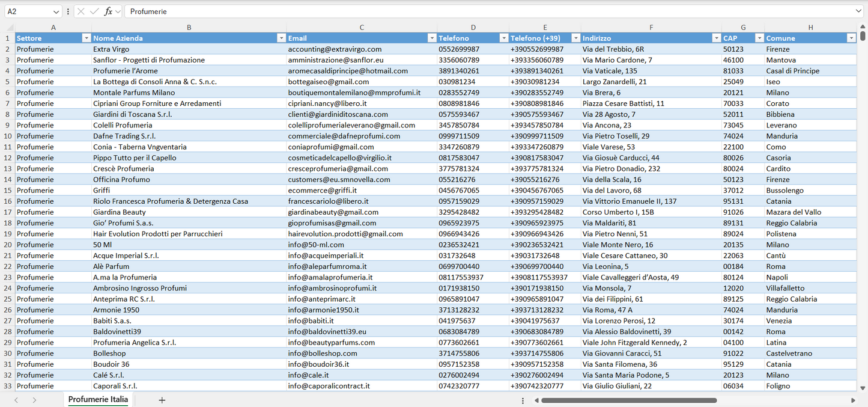The image size is (868, 407).
Task: Click the vertical scrollbar up arrow
Action: pos(863,27)
